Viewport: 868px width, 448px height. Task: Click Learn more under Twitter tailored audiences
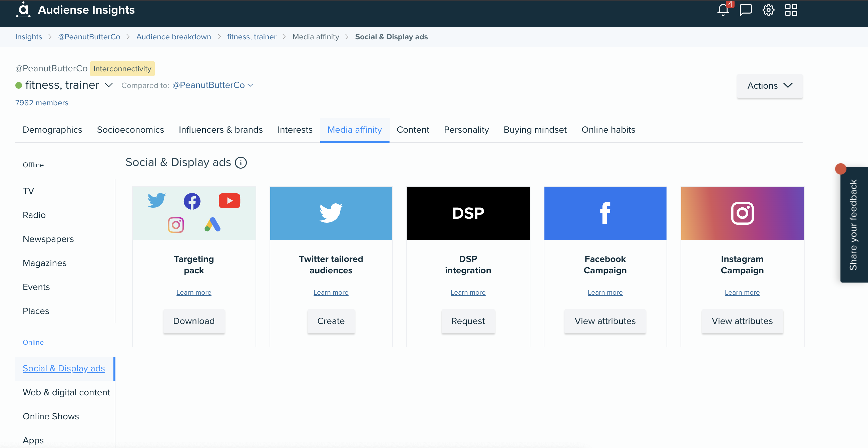point(331,292)
